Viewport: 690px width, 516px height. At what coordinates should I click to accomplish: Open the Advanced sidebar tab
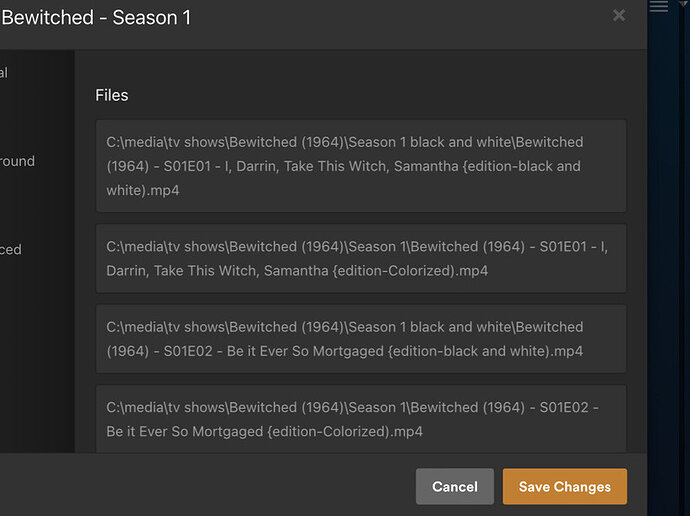11,249
